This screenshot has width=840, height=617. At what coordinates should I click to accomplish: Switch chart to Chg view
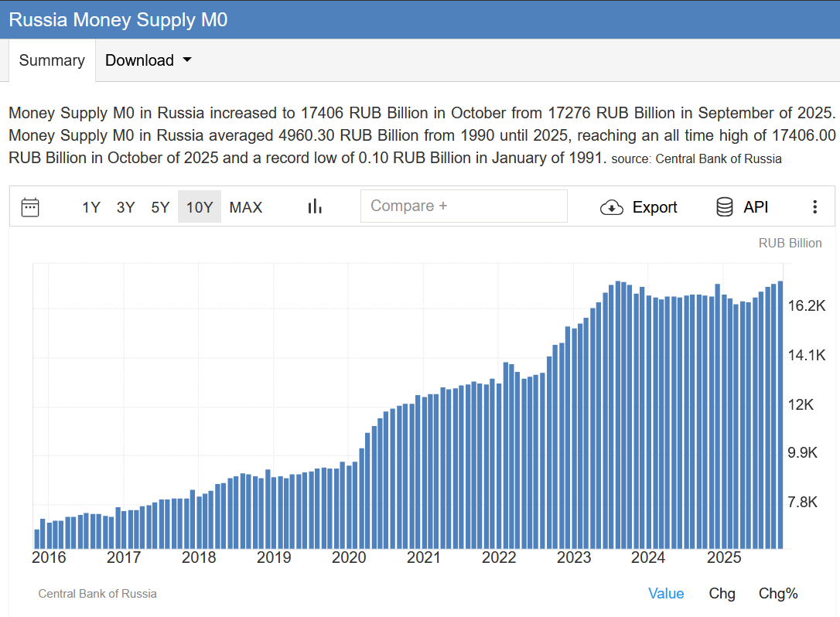[x=722, y=593]
